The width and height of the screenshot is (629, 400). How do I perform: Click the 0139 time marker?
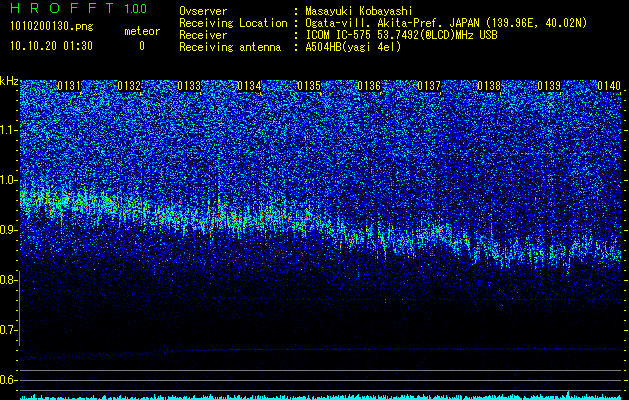pos(549,86)
